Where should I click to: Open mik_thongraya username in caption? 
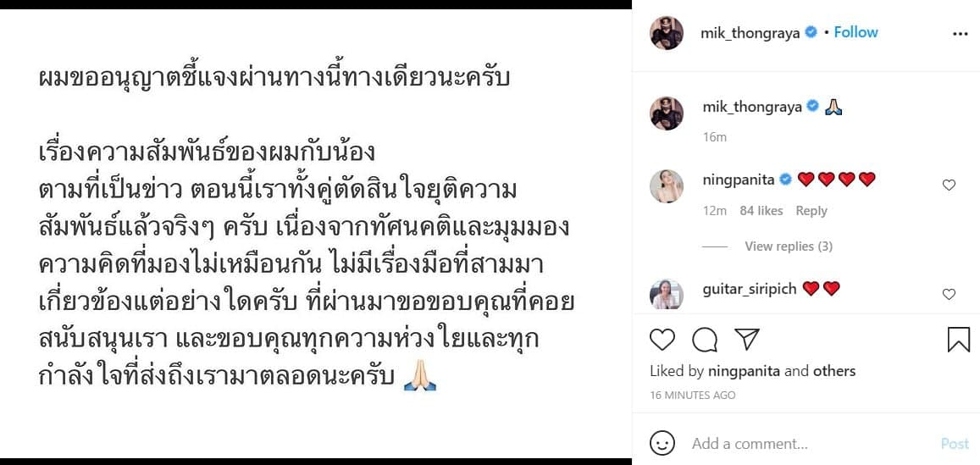(x=752, y=107)
